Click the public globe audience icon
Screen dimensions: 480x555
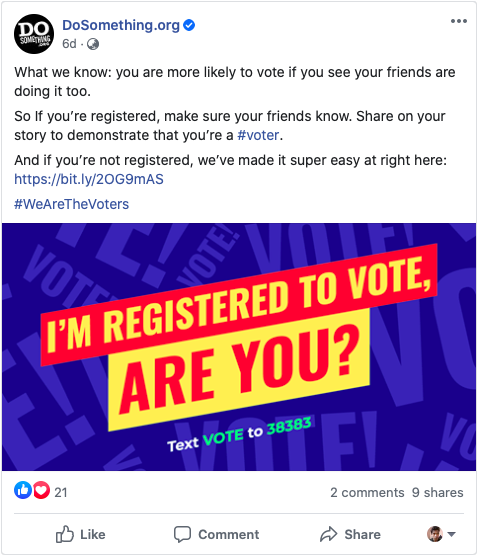pyautogui.click(x=93, y=44)
